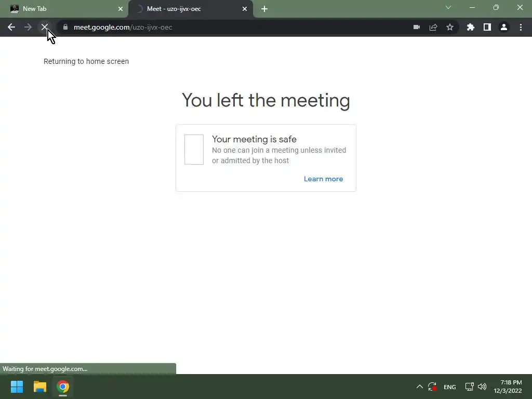Select the Meet - uzo-ijvx-oec tab

click(190, 9)
